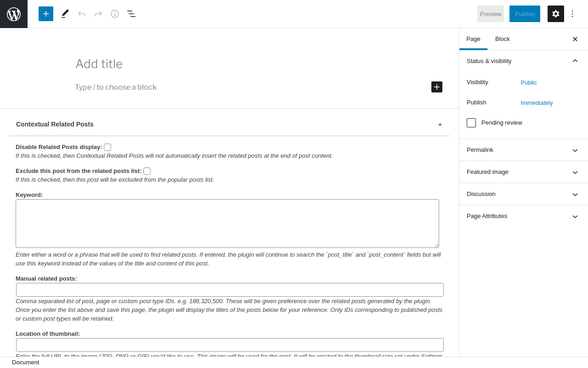
Task: Click the Manual related posts field
Action: tap(230, 290)
